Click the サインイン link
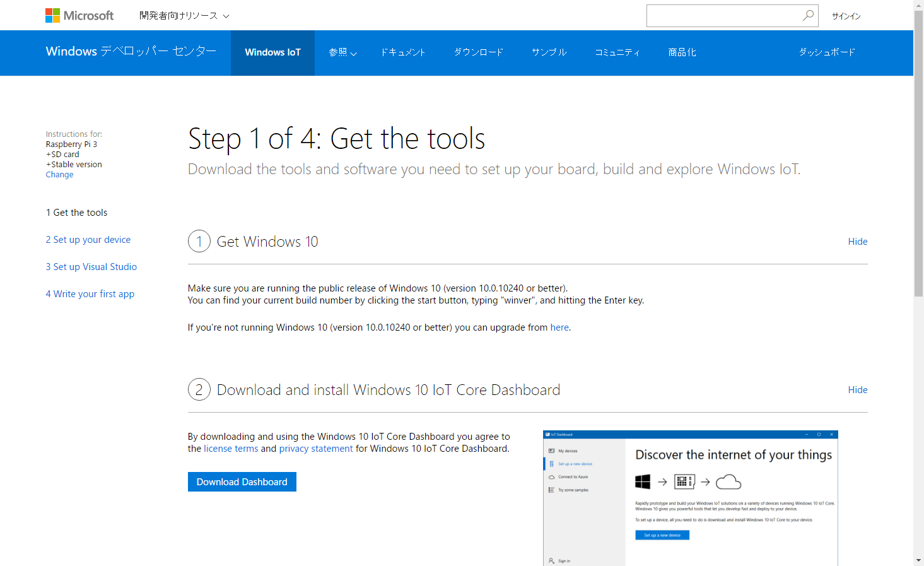The image size is (924, 566). [846, 16]
